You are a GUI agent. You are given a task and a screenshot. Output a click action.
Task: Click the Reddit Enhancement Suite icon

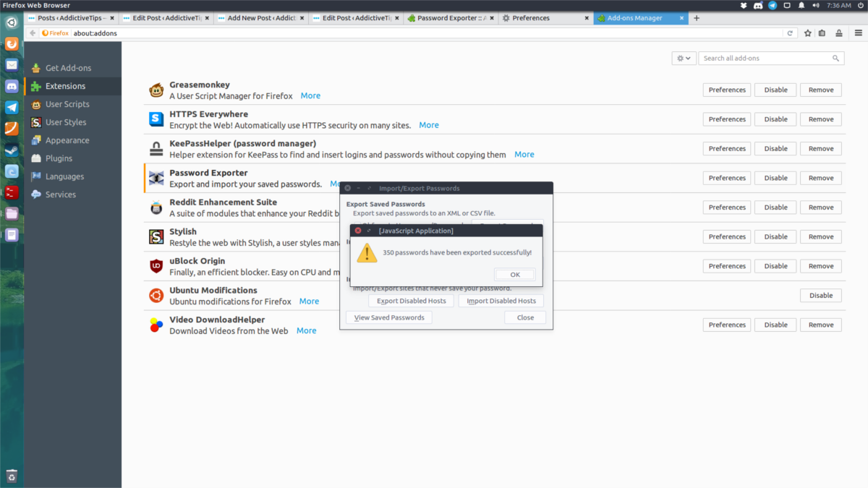point(156,207)
